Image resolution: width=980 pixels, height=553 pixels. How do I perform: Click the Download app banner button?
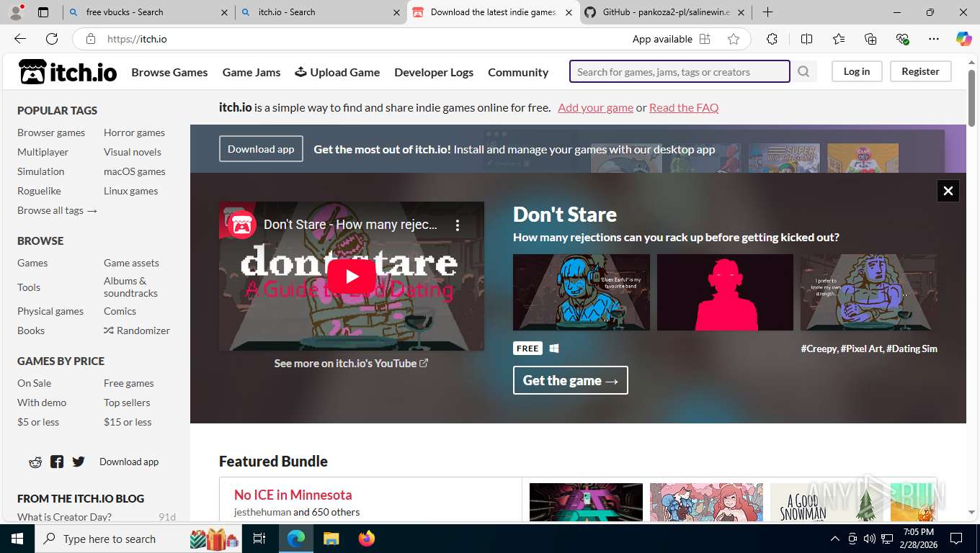(x=261, y=149)
